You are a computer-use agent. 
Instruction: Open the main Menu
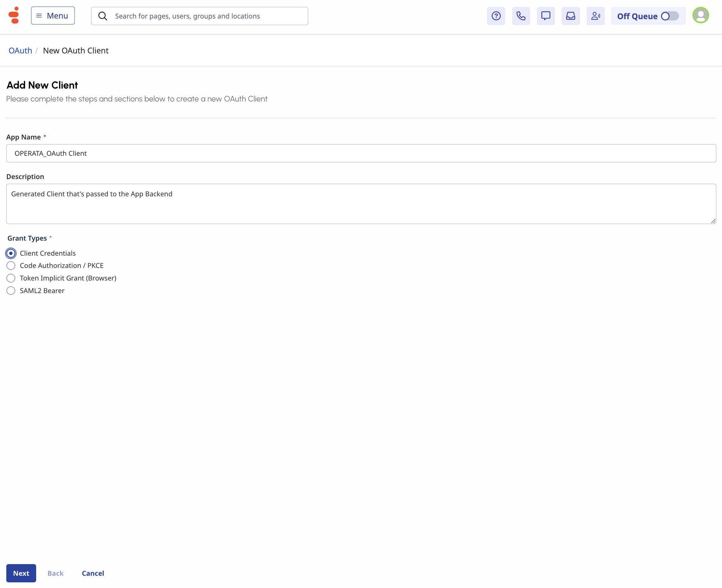tap(53, 16)
